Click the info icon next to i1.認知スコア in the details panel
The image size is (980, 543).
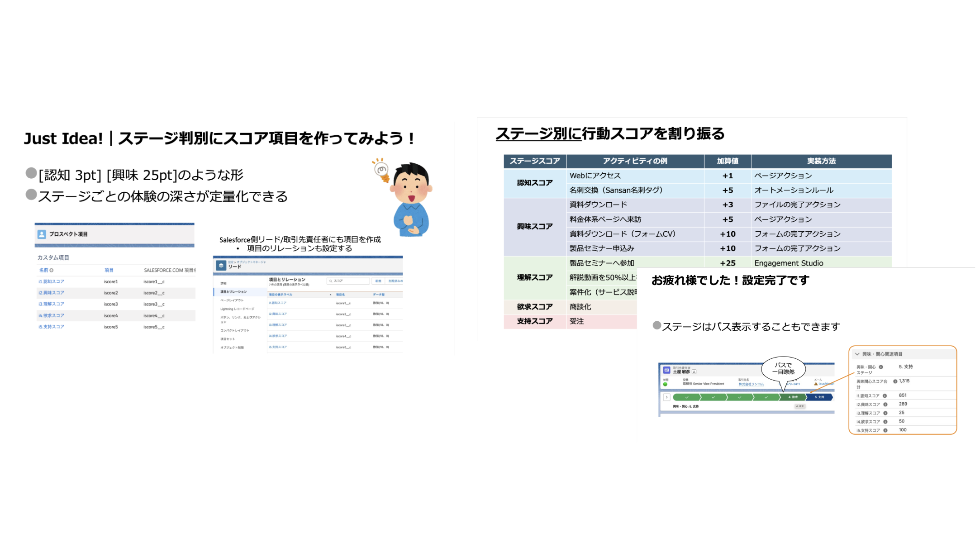(x=885, y=396)
